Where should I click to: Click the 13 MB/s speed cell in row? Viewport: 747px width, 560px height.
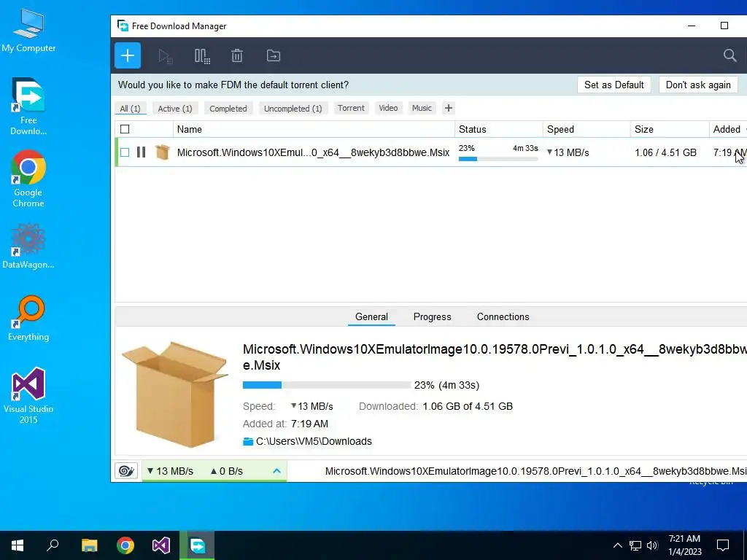(x=568, y=152)
